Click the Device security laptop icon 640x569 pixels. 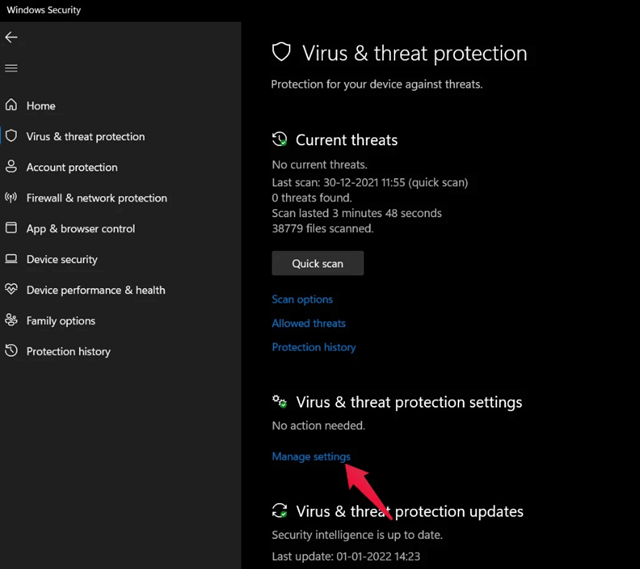pyautogui.click(x=11, y=259)
